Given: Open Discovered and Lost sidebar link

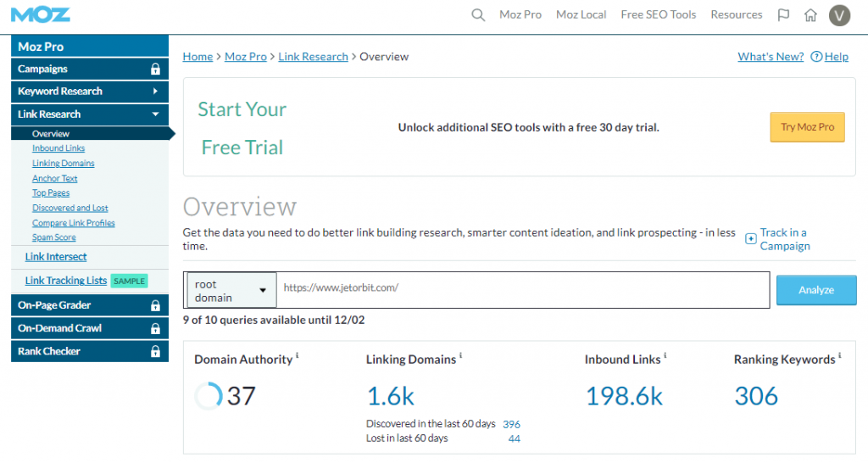Looking at the screenshot, I should (70, 208).
